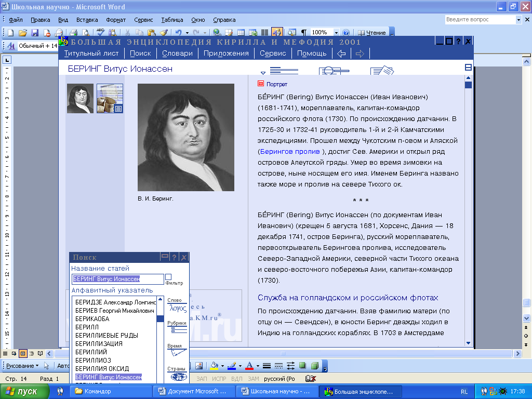The image size is (532, 399).
Task: Click the Название статей search field
Action: point(118,279)
